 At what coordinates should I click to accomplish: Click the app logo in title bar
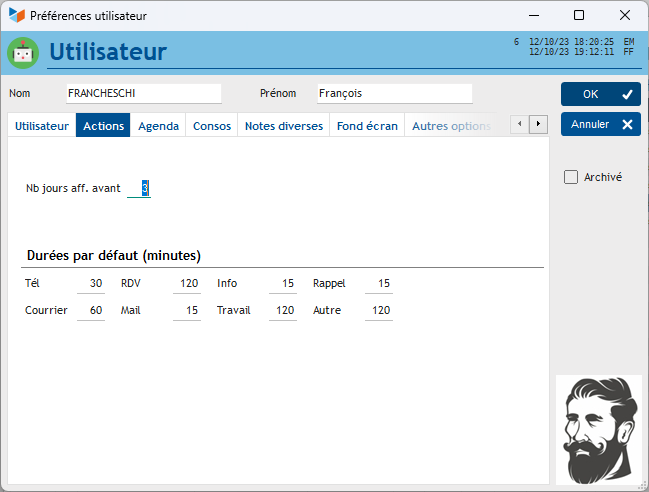click(16, 15)
